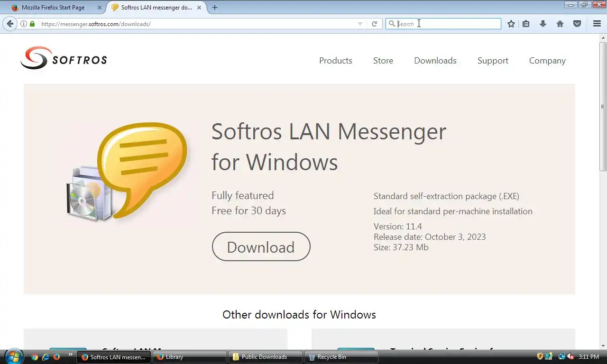607x364 pixels.
Task: Launch Firefox from the quick launch bar
Action: pos(56,357)
